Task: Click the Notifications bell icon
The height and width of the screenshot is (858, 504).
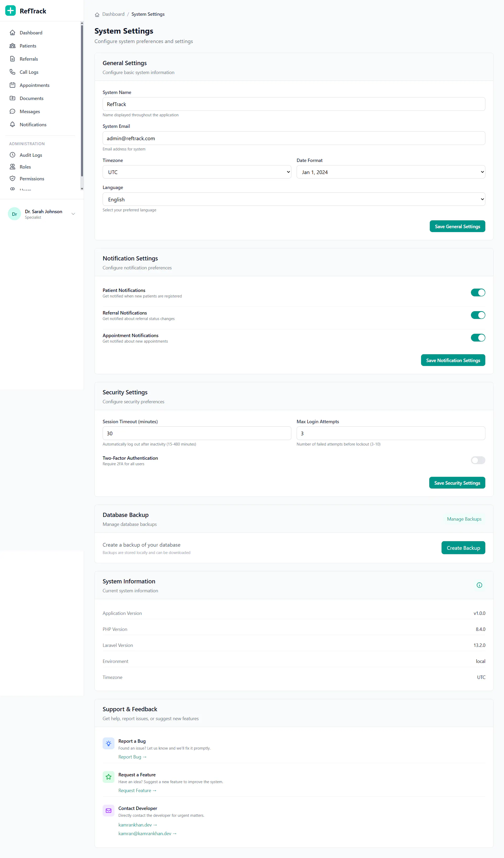Action: click(13, 125)
